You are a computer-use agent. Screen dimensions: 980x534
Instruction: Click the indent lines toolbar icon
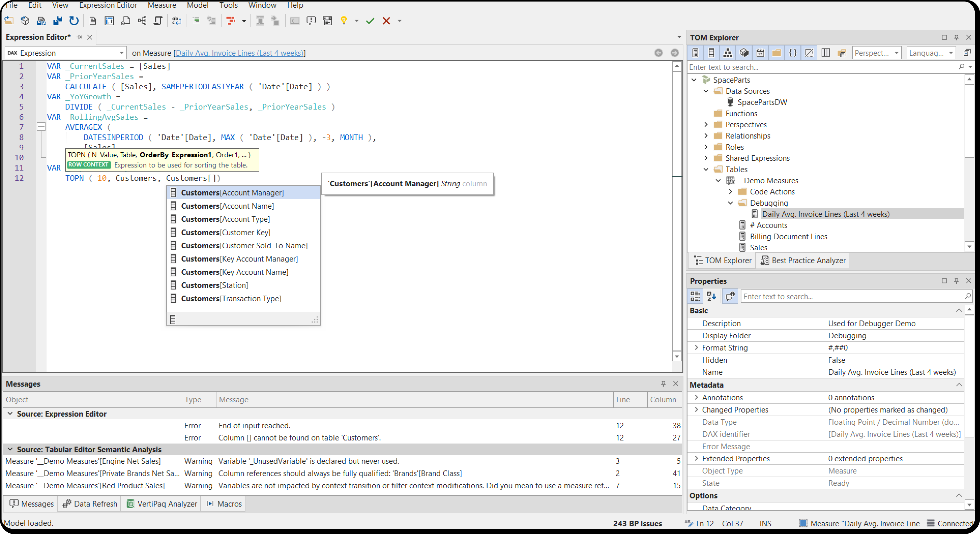(196, 21)
